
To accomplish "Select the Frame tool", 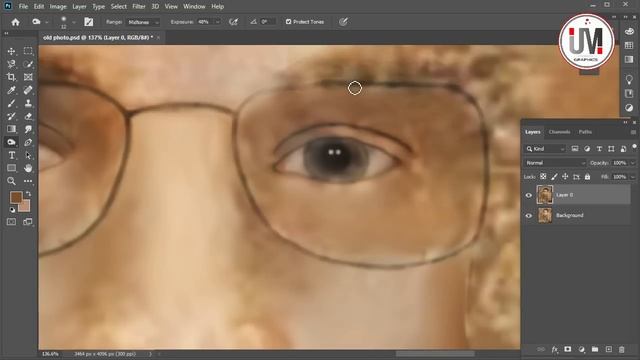I will [28, 77].
